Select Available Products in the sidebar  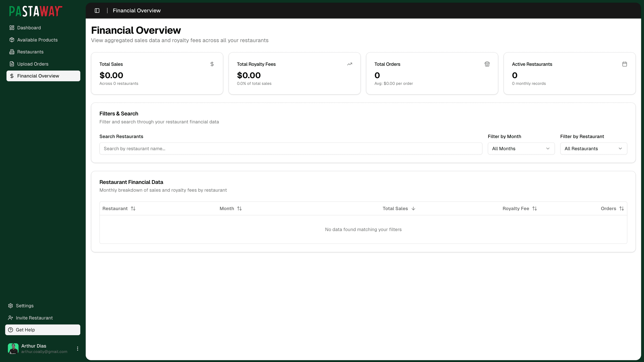(37, 40)
